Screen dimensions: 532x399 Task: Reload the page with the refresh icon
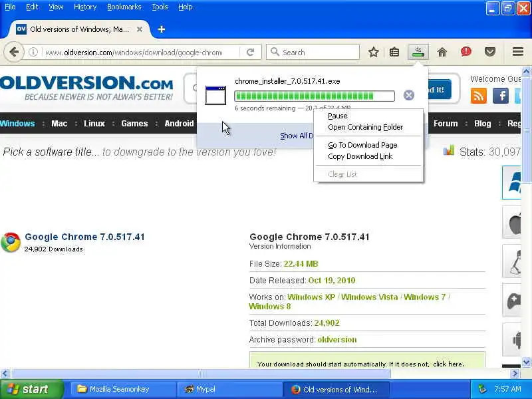[251, 53]
